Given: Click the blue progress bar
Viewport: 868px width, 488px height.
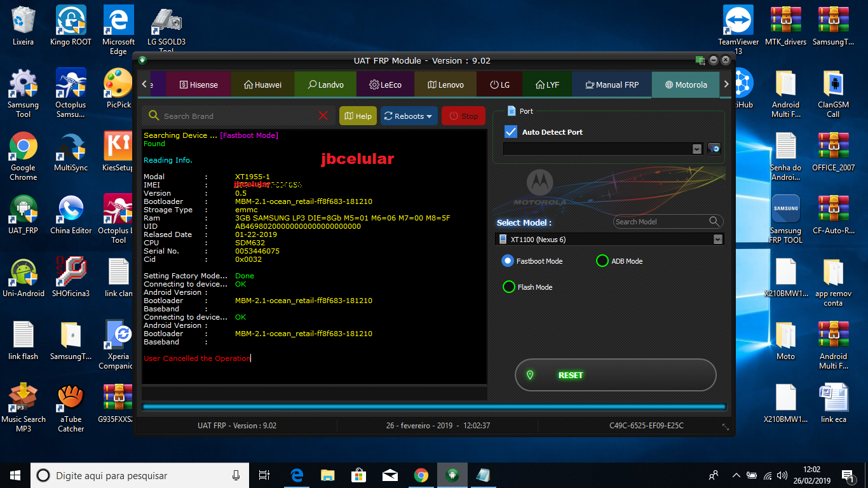Looking at the screenshot, I should pos(433,407).
